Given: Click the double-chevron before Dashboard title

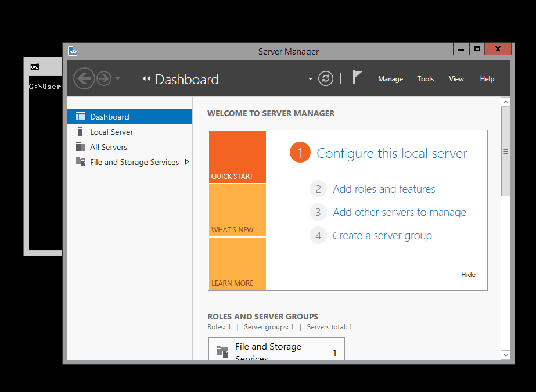Looking at the screenshot, I should (146, 78).
